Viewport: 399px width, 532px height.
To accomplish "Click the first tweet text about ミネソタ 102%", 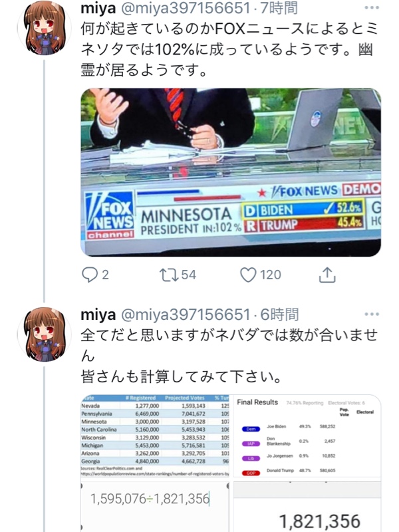I will (x=229, y=49).
